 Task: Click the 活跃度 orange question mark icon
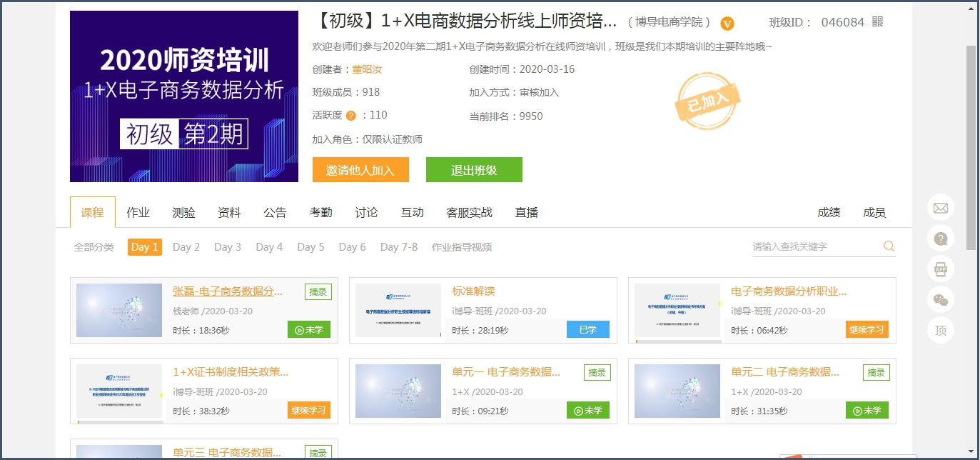point(350,116)
